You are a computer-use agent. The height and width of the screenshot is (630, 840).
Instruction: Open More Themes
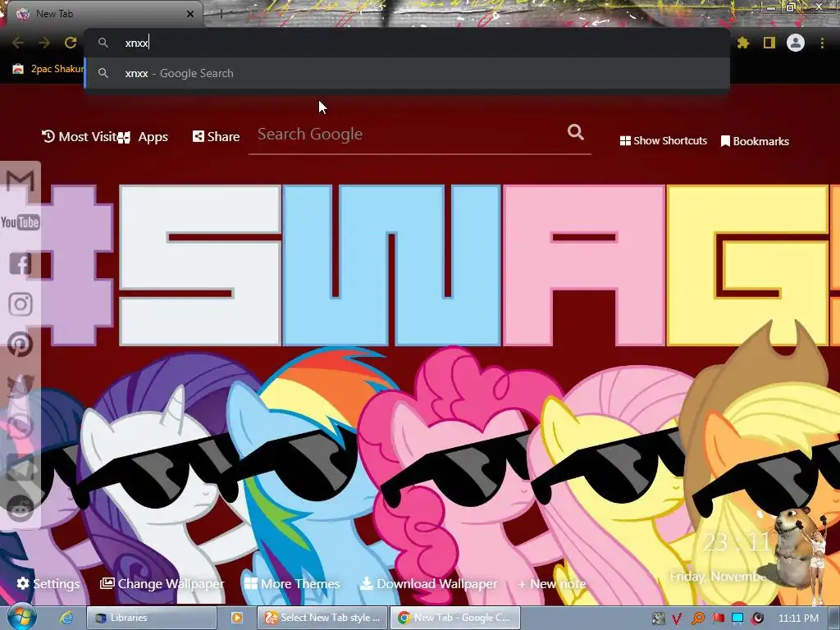point(292,583)
